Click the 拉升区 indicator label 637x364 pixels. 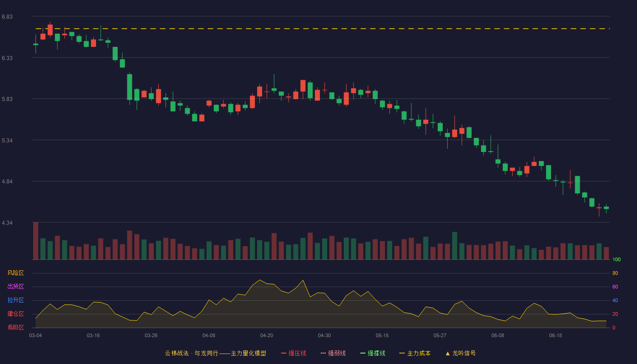click(x=15, y=300)
